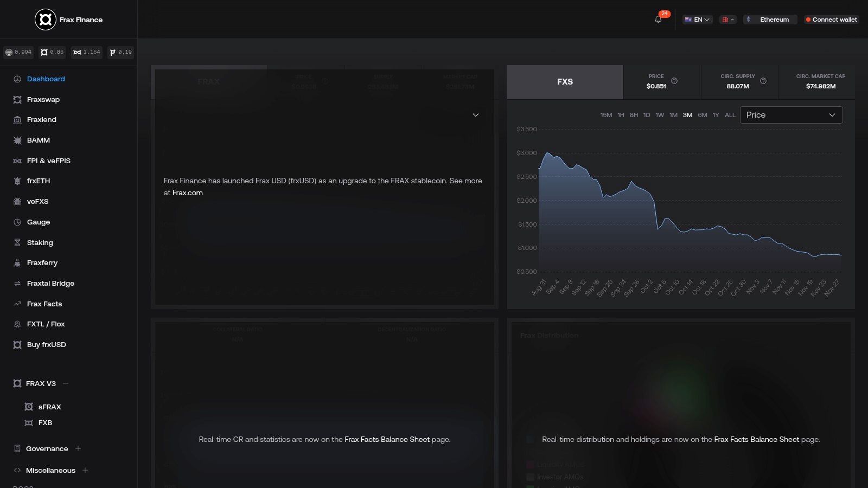Click the Connect wallet button

pyautogui.click(x=831, y=19)
